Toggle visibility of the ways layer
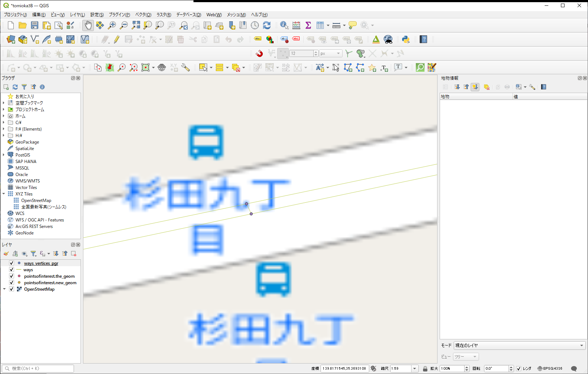The height and width of the screenshot is (374, 588). [12, 270]
